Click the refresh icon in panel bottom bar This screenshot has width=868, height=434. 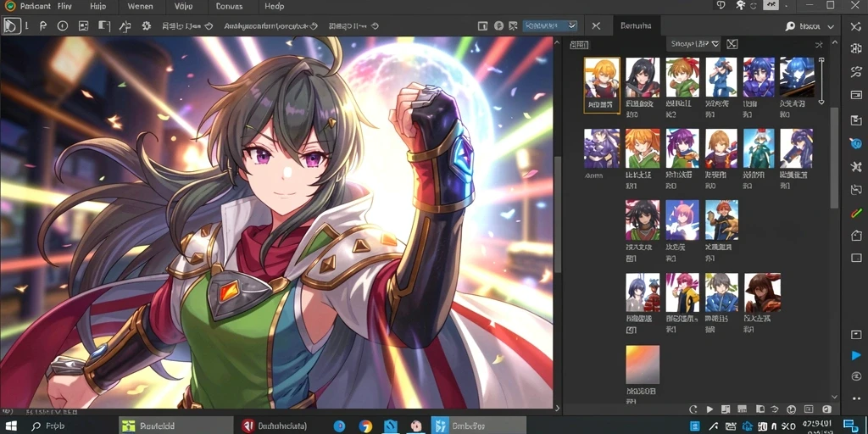click(693, 409)
